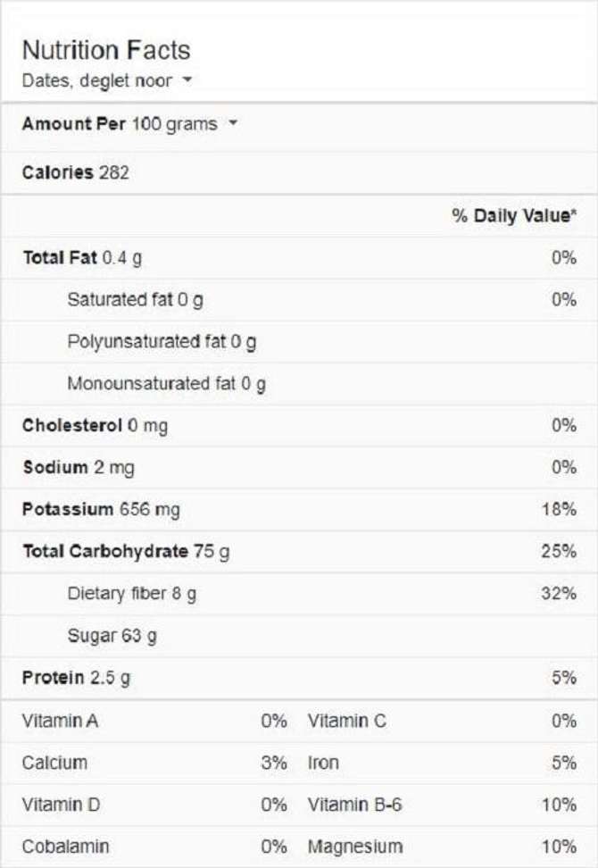Select the % Daily Value* header
Viewport: 598px width, 868px height.
(x=514, y=216)
